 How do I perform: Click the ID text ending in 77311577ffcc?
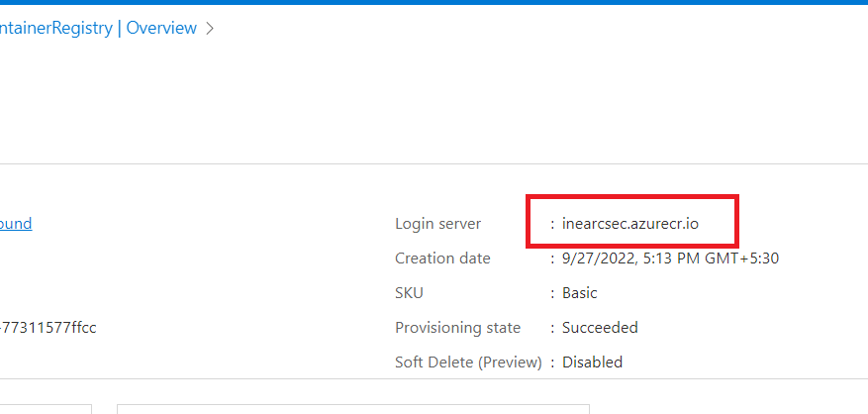click(x=48, y=328)
